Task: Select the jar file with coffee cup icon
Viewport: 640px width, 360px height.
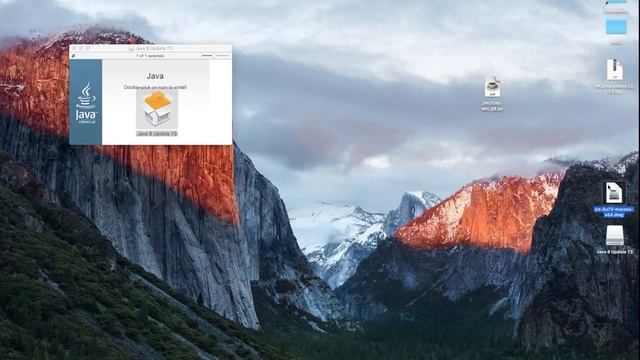Action: click(492, 87)
